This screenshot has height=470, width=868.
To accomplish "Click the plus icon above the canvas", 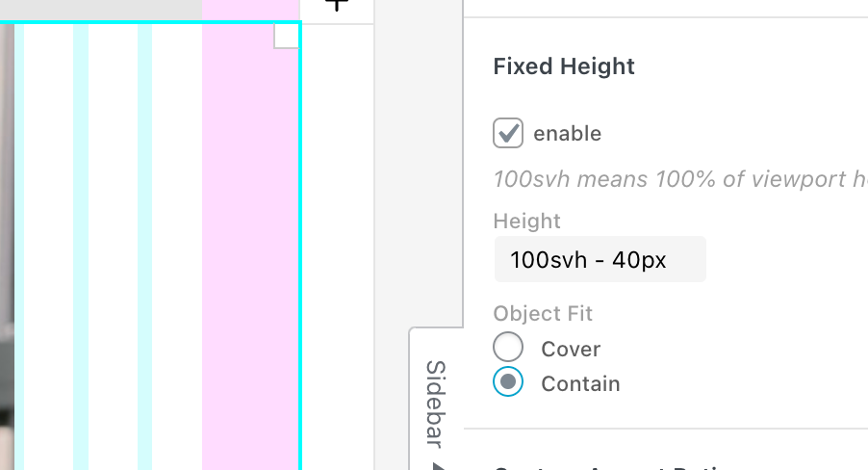I will click(x=336, y=5).
